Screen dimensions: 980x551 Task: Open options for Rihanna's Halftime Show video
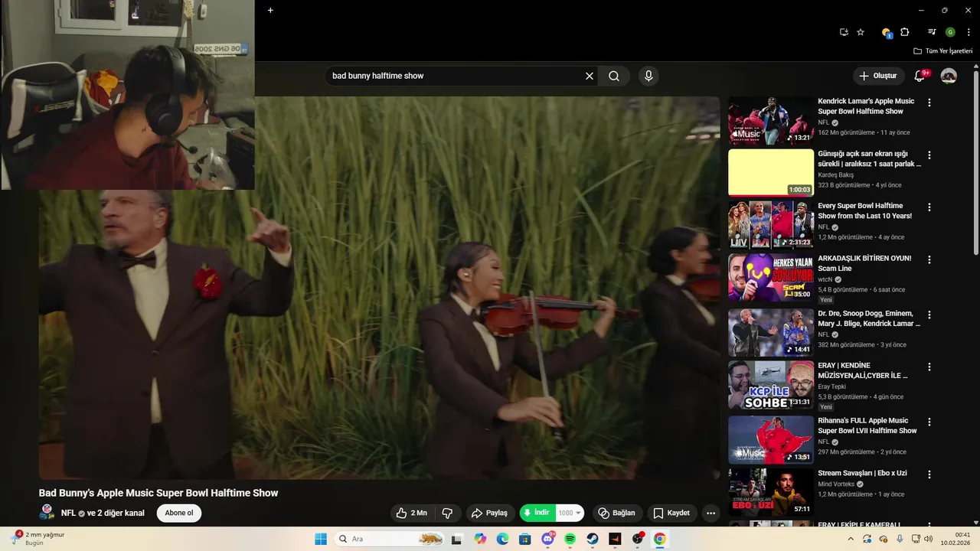click(x=929, y=422)
